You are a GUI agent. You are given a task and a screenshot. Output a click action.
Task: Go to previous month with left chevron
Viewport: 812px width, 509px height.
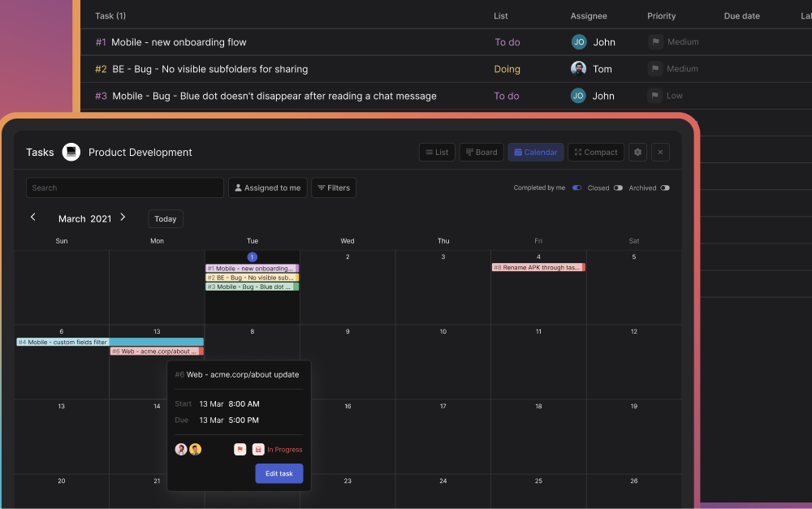[x=33, y=218]
